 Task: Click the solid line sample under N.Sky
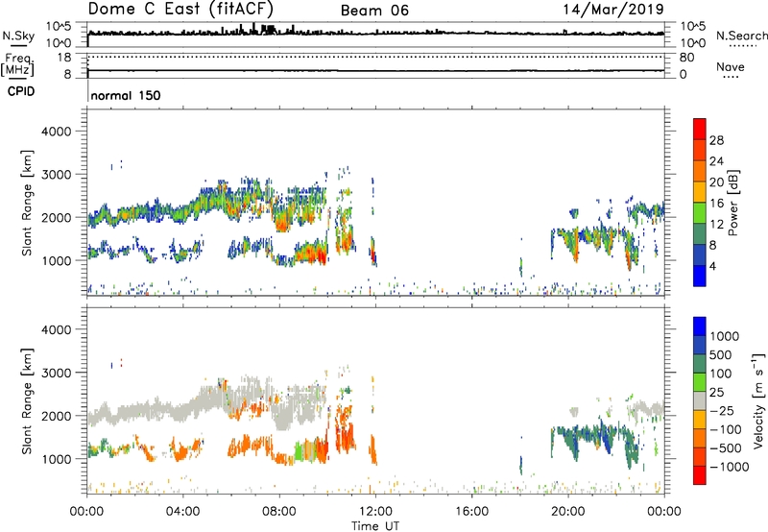point(18,45)
